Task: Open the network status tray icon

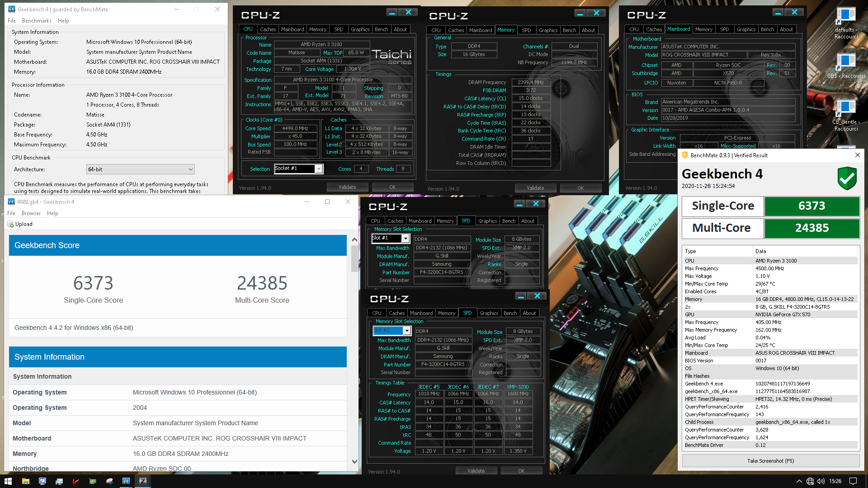Action: [x=810, y=481]
